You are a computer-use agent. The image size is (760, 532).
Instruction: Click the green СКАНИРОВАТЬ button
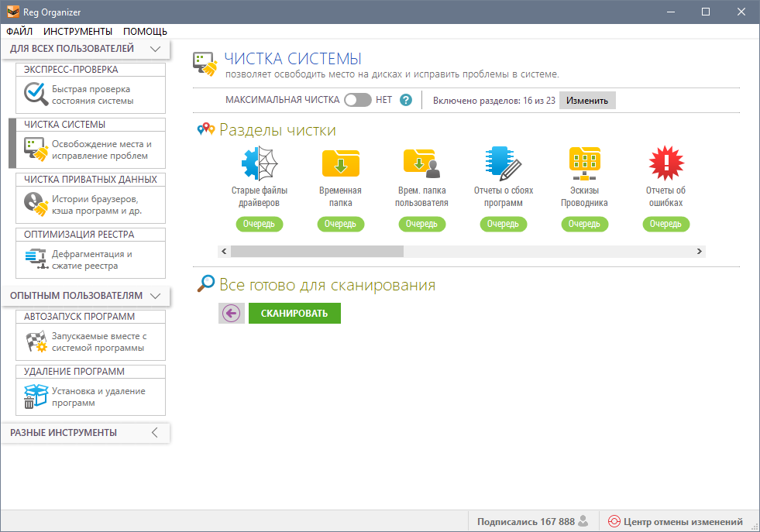[294, 314]
